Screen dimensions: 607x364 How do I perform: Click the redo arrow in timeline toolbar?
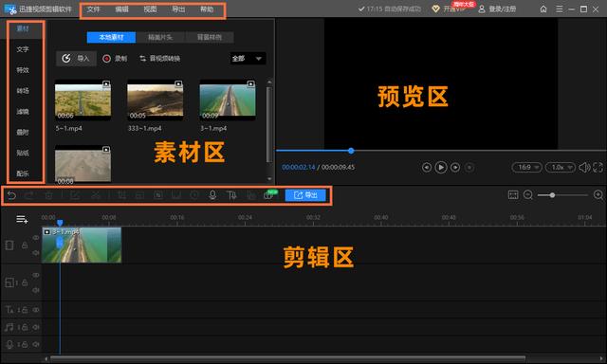point(29,195)
